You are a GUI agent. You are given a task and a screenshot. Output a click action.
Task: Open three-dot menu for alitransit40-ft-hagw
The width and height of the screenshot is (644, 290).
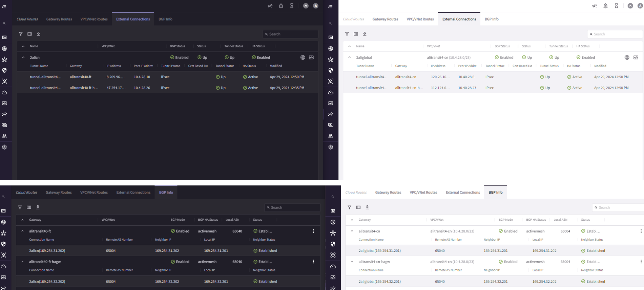pyautogui.click(x=313, y=262)
